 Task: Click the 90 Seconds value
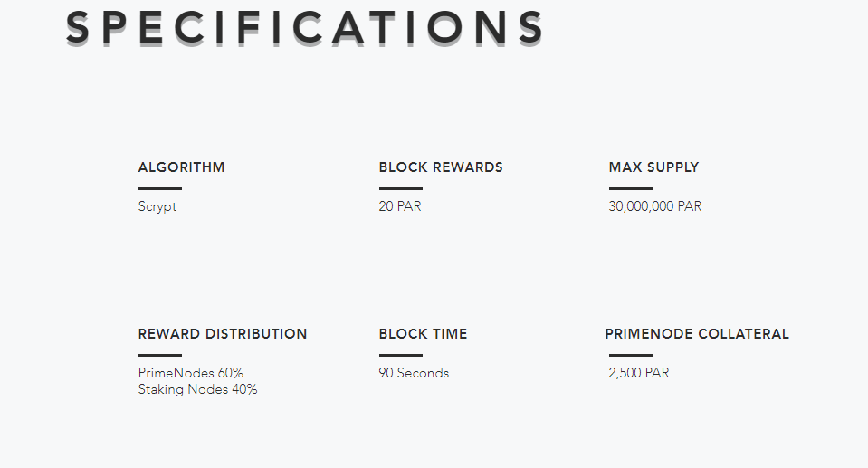pos(414,373)
